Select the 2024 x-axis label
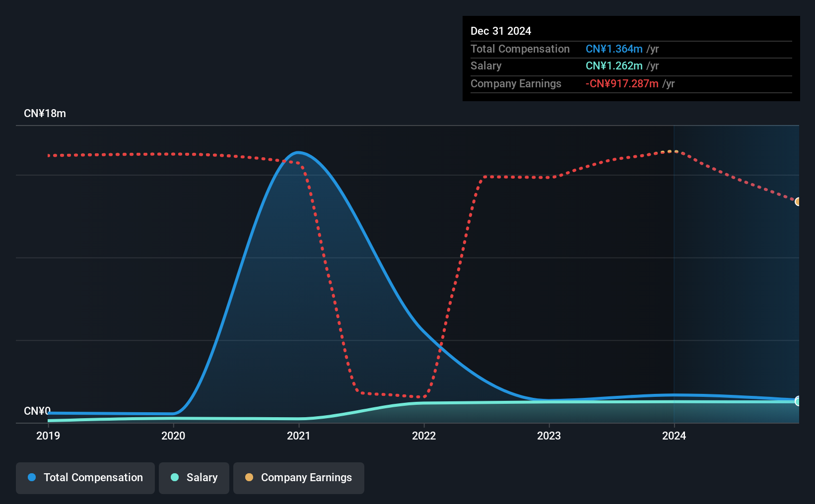 [674, 436]
